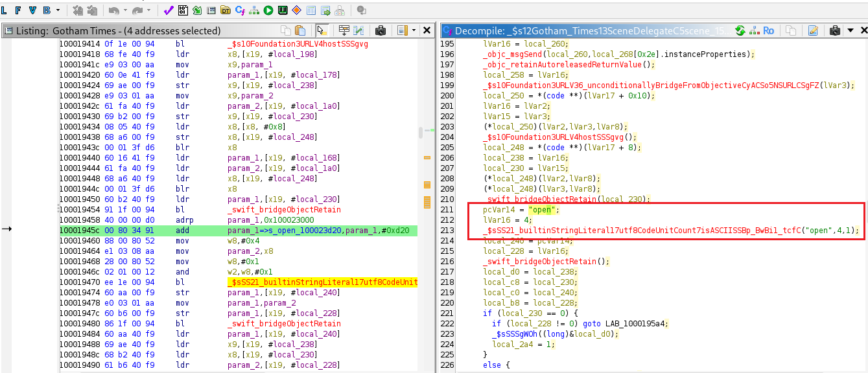This screenshot has width=868, height=373.
Task: Open dropdown next to the B navigation button
Action: click(58, 10)
